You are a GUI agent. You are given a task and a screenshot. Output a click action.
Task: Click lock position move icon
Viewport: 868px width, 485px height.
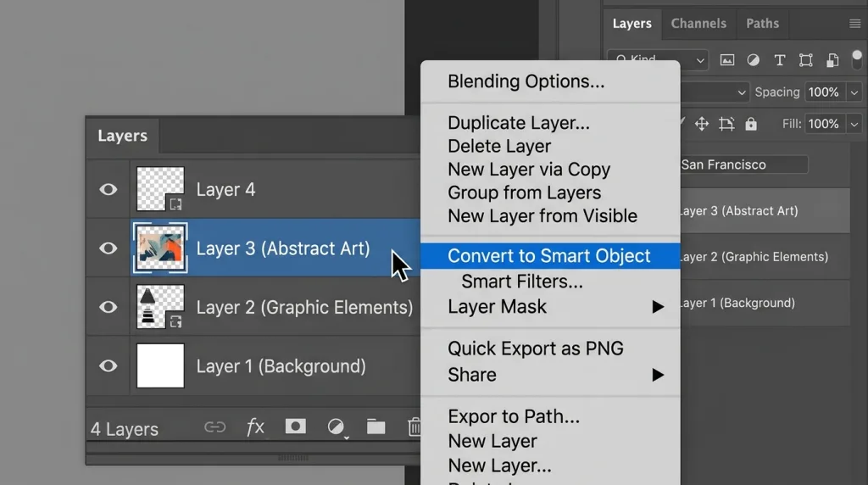click(x=702, y=124)
